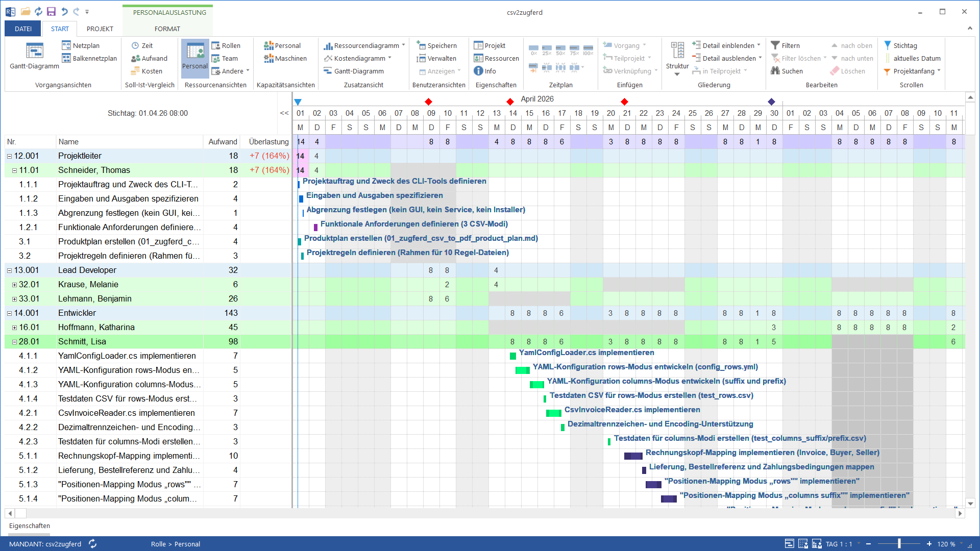Click the purple diamond marker near day 30
The width and height of the screenshot is (980, 551).
(771, 102)
